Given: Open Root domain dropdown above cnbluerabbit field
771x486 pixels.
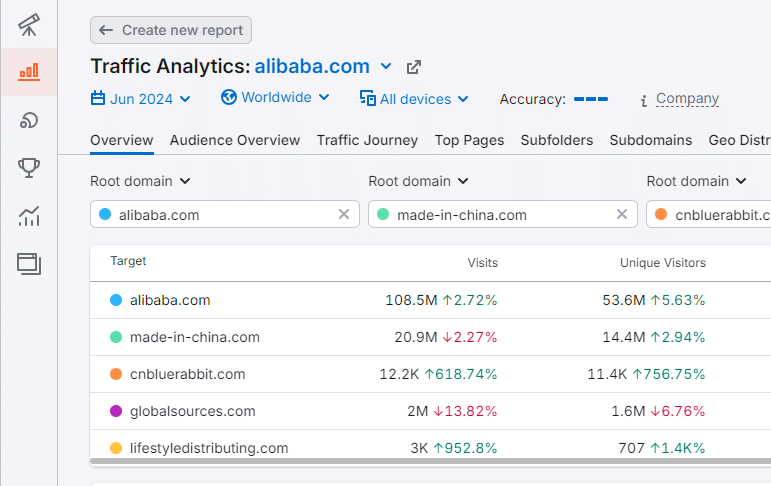Looking at the screenshot, I should (697, 181).
